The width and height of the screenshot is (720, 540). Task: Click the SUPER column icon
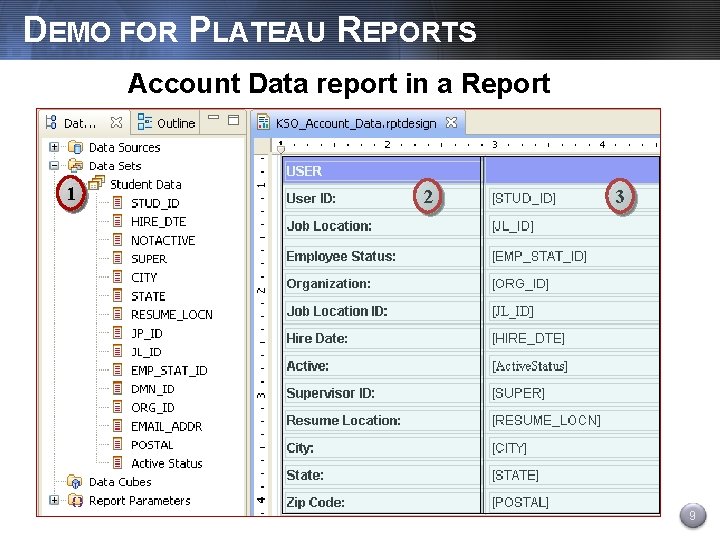tap(118, 259)
